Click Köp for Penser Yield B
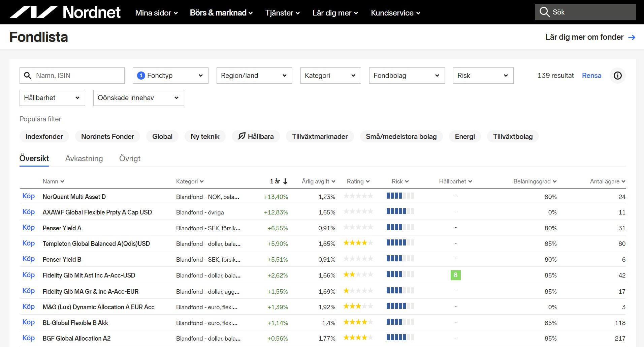Viewport: 644px width, 347px height. point(29,259)
